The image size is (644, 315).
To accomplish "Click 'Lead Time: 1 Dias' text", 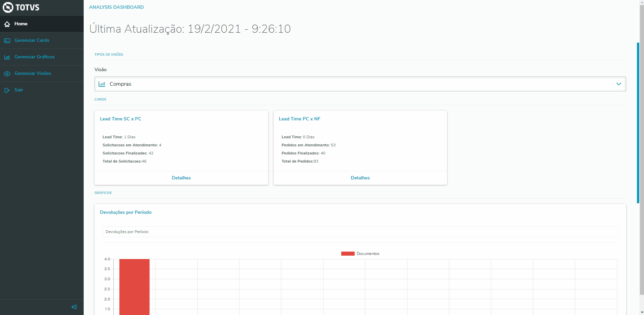I will click(x=119, y=137).
